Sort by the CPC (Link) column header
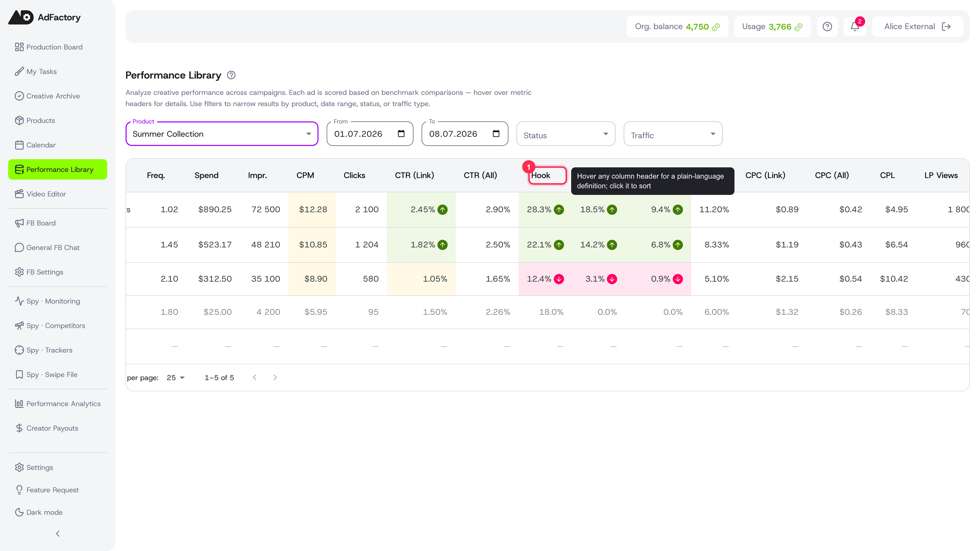This screenshot has width=980, height=551. 765,175
